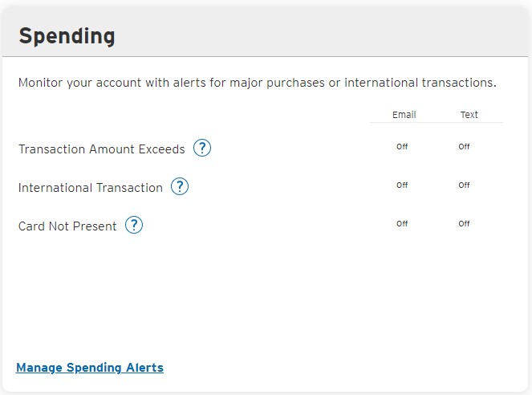The height and width of the screenshot is (395, 532).
Task: Click question mark next to Card Not Present
Action: point(134,226)
